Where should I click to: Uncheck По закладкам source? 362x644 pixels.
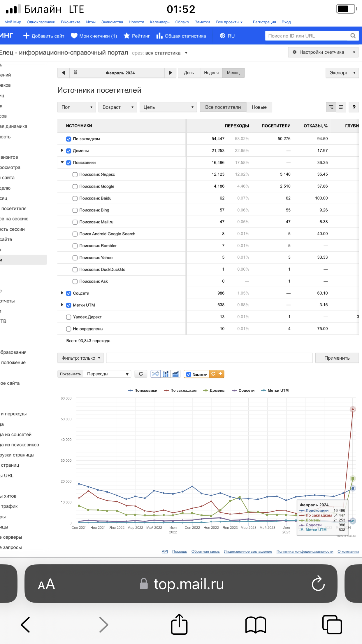pyautogui.click(x=69, y=139)
